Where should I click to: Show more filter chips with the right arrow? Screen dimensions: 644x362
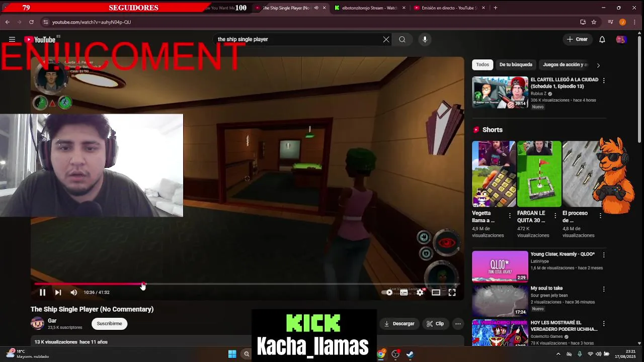pos(598,65)
